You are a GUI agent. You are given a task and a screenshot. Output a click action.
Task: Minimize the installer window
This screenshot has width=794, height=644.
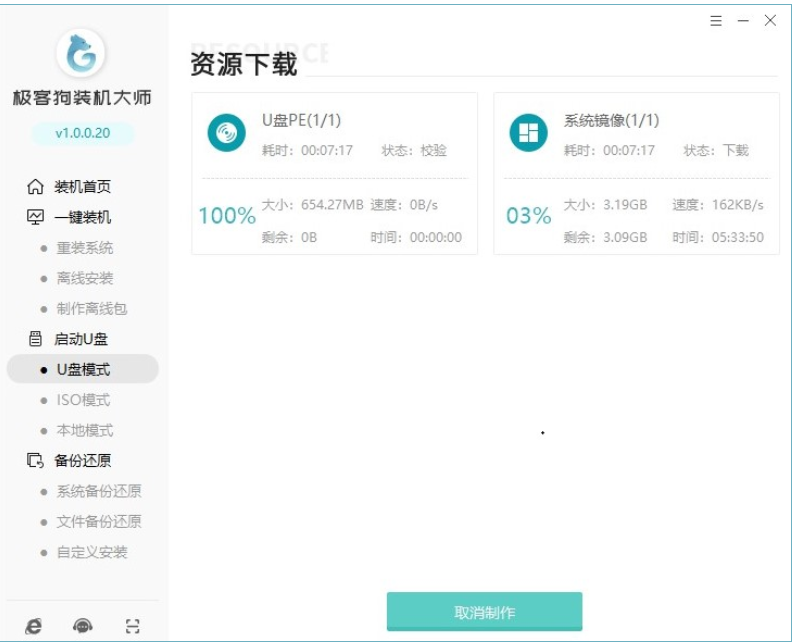[x=743, y=21]
